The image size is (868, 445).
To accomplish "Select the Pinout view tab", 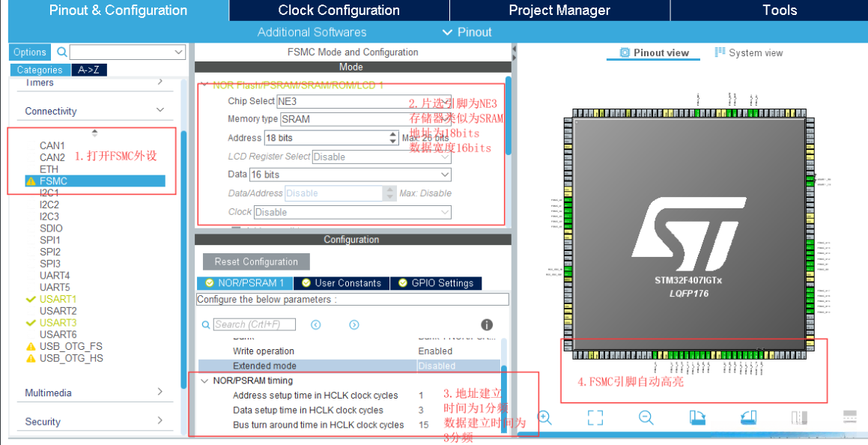I will 655,52.
